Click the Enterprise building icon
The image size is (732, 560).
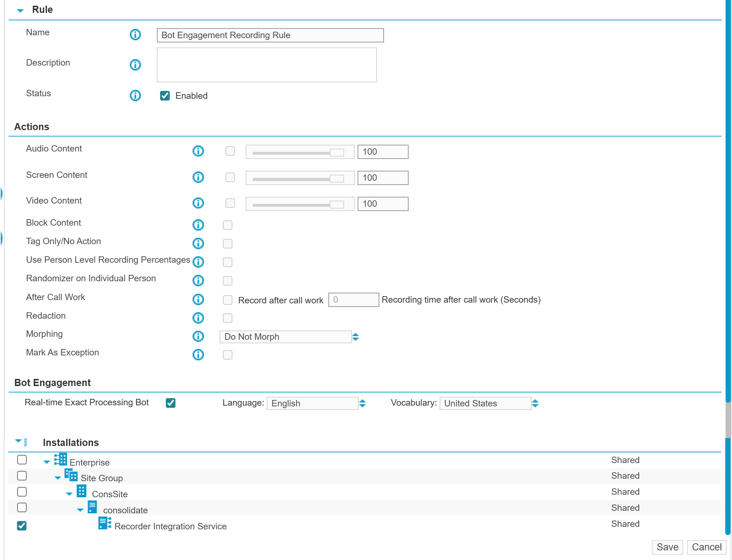(60, 459)
